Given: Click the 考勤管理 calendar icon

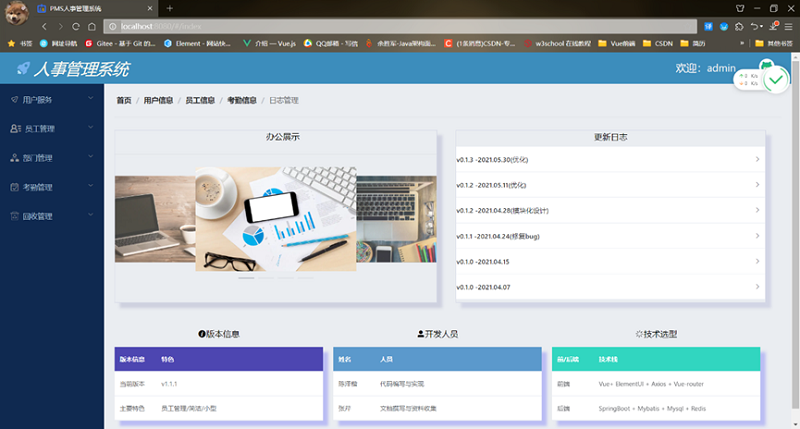Looking at the screenshot, I should point(14,187).
